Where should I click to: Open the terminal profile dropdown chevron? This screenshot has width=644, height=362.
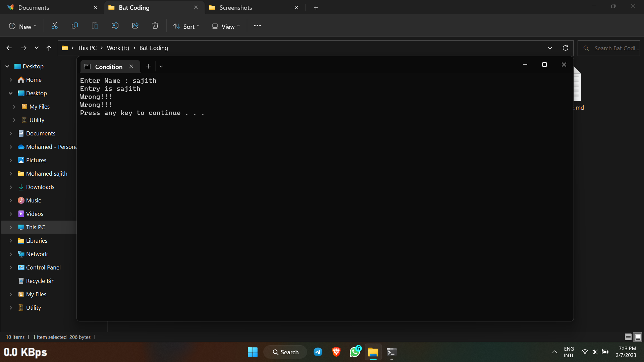pyautogui.click(x=161, y=66)
